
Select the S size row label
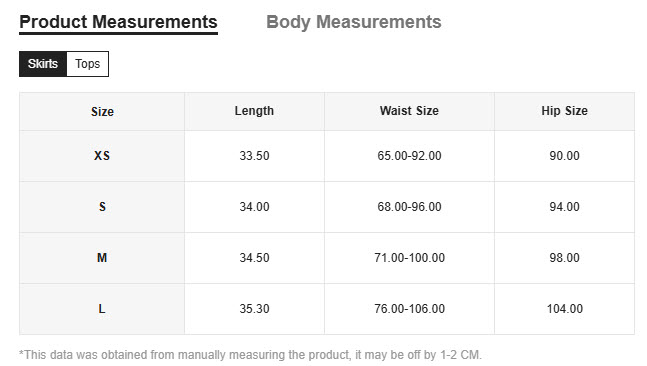click(102, 207)
